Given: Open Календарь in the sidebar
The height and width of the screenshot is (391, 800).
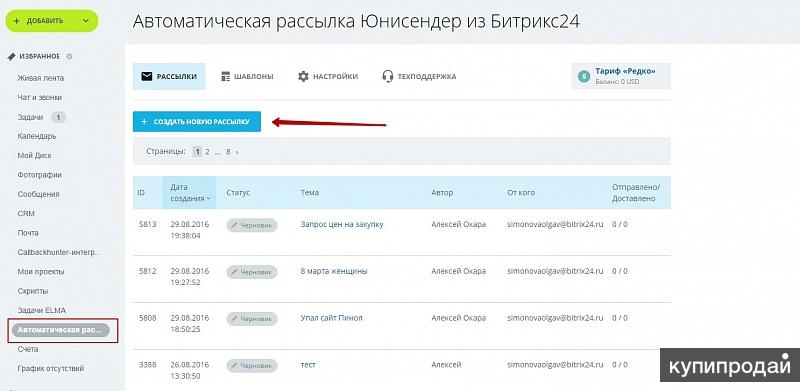Looking at the screenshot, I should pyautogui.click(x=37, y=136).
